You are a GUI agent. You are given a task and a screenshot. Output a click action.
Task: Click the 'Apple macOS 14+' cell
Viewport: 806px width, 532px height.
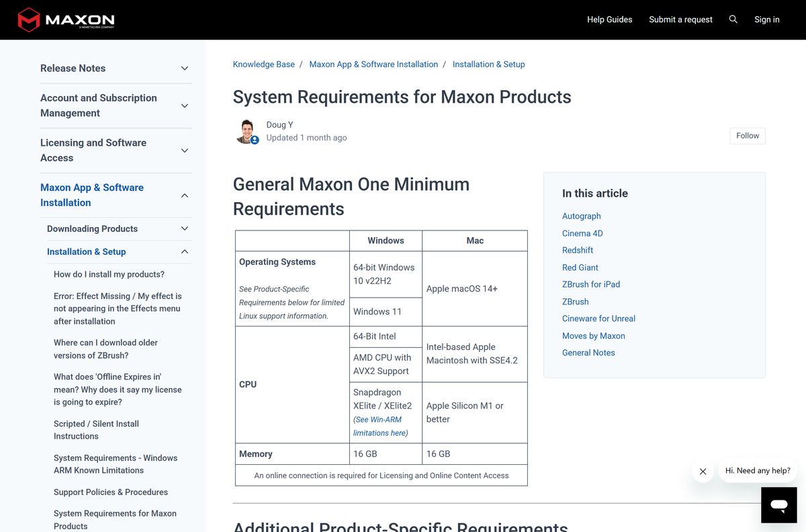[475, 289]
